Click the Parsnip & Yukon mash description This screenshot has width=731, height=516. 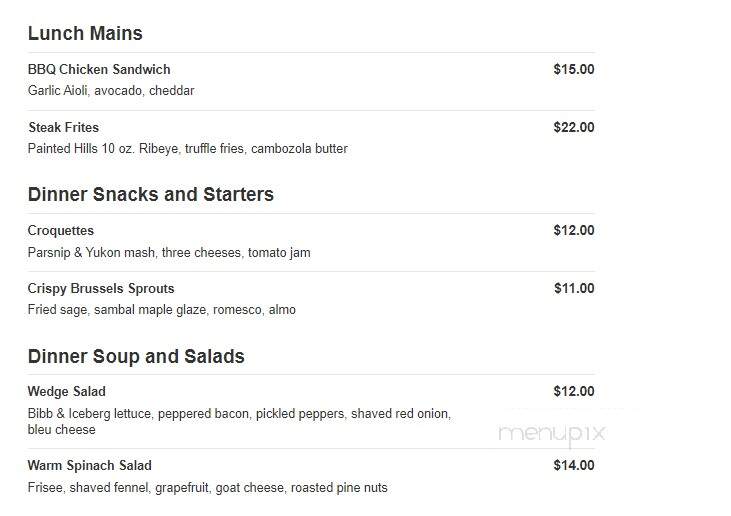(x=169, y=253)
